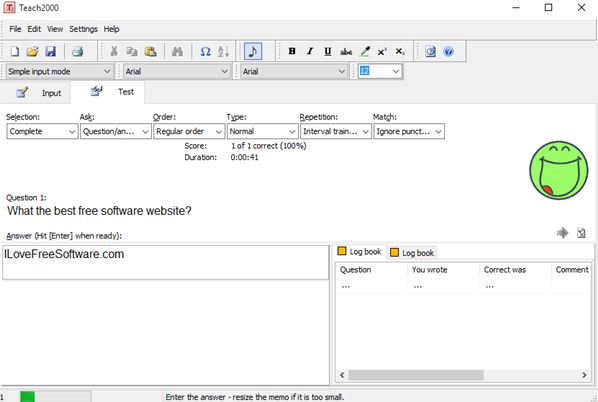Click the question text What the best free software website?
Screen dimensions: 598x402
click(x=100, y=211)
